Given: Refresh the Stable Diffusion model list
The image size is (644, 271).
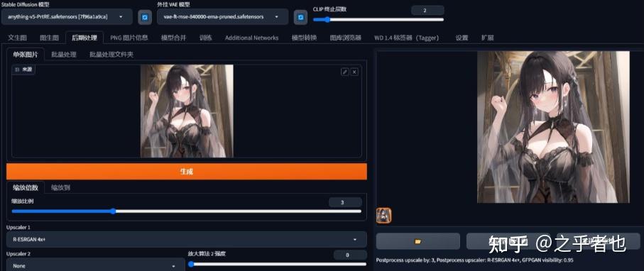Looking at the screenshot, I should tap(145, 17).
